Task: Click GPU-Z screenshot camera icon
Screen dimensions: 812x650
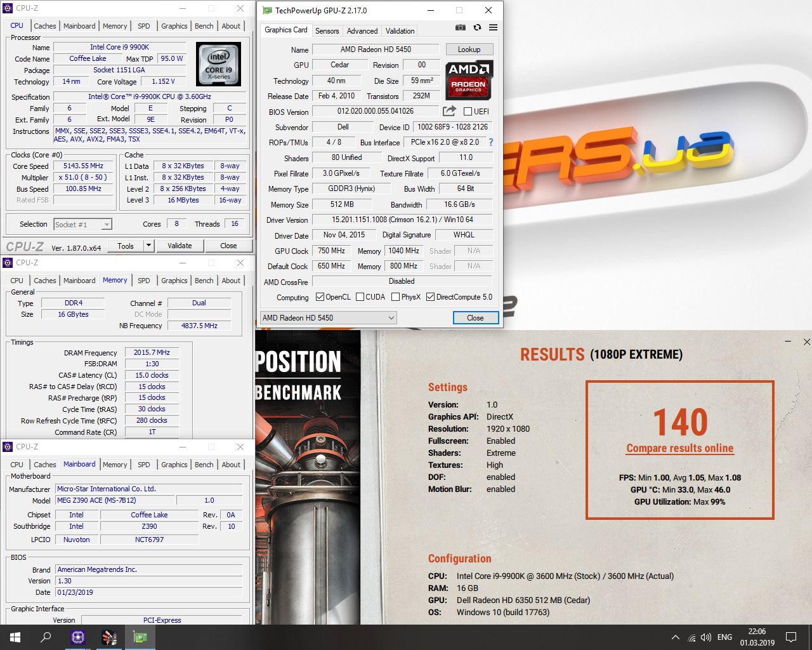Action: 461,27
